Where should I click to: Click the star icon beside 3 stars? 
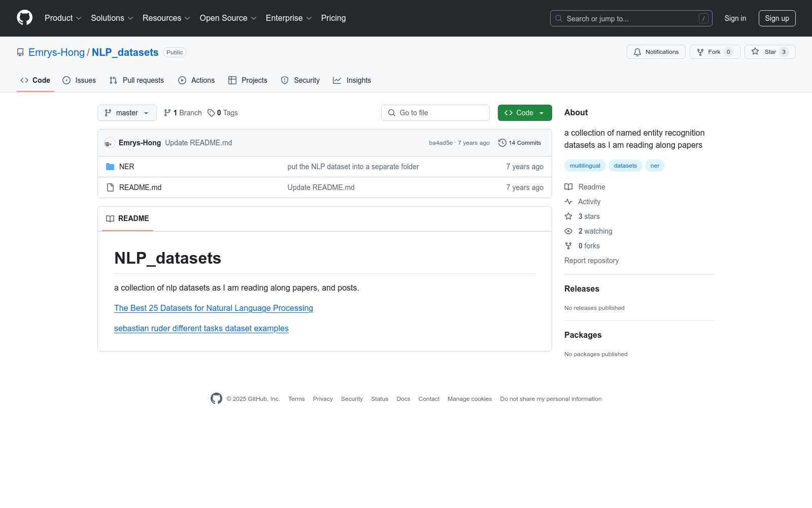coord(568,216)
